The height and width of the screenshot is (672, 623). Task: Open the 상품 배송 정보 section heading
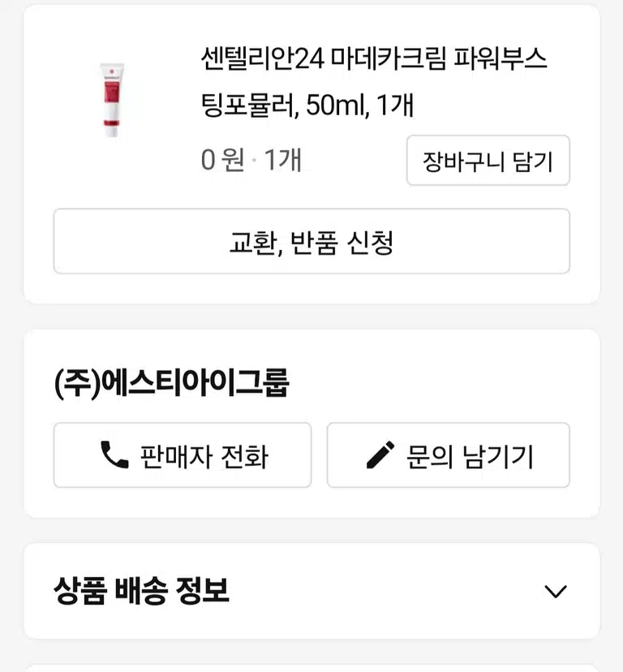tap(141, 591)
